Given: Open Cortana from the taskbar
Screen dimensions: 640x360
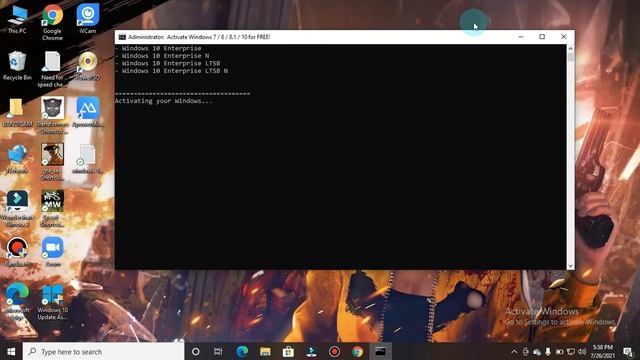Looking at the screenshot, I should (196, 351).
